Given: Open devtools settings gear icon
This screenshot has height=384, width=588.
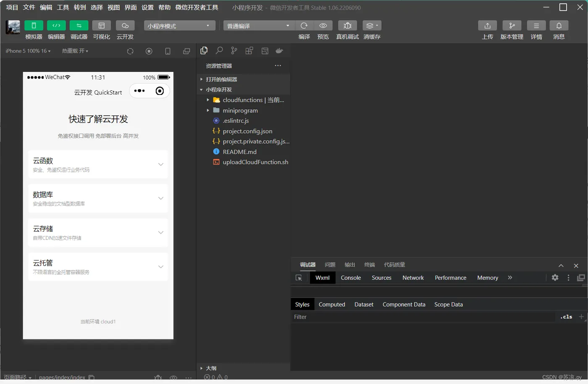Looking at the screenshot, I should tap(555, 278).
